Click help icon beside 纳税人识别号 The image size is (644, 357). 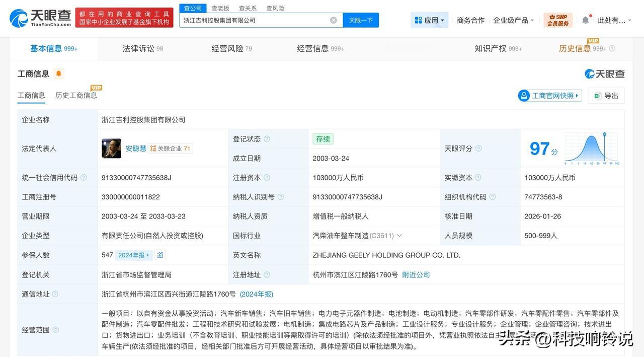click(x=281, y=197)
